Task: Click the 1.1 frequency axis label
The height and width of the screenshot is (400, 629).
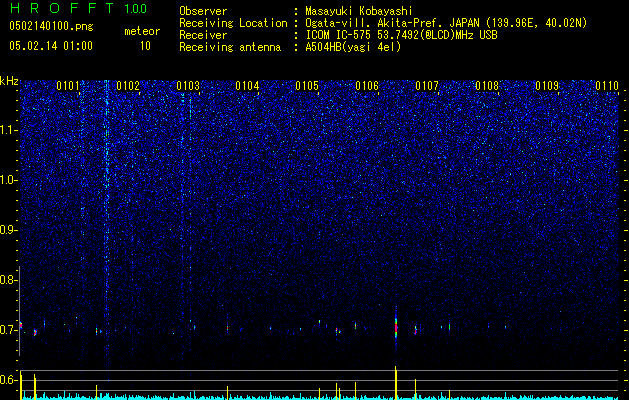Action: point(9,130)
